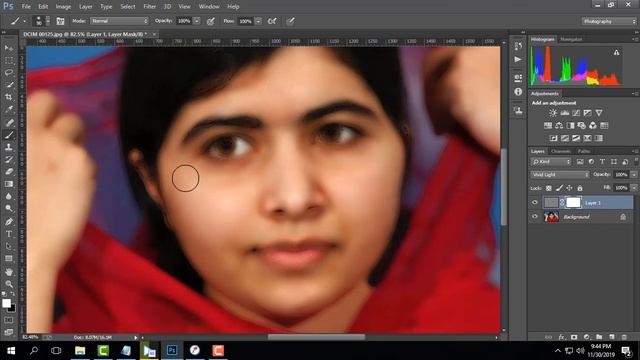
Task: Select the Zoom tool
Action: click(x=9, y=284)
